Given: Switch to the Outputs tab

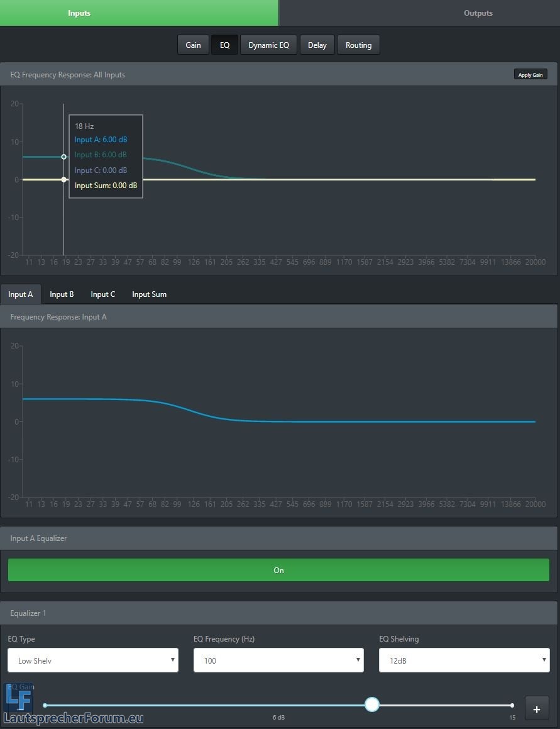Looking at the screenshot, I should pyautogui.click(x=478, y=13).
